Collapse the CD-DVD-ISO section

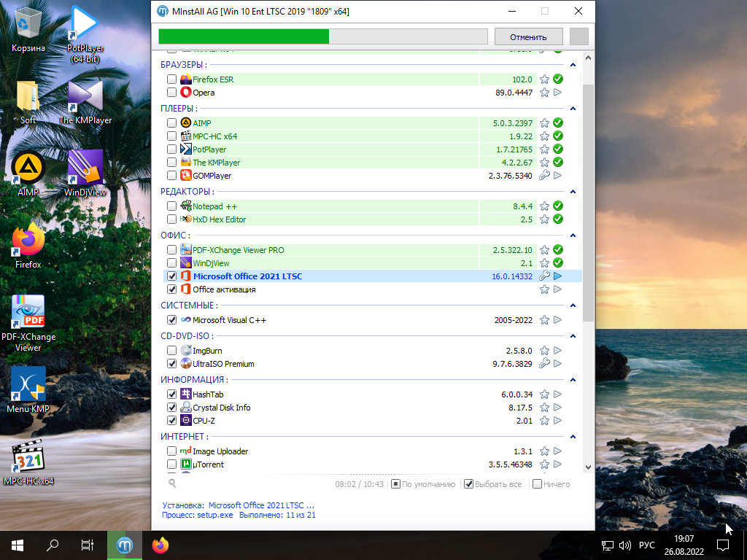(x=573, y=336)
